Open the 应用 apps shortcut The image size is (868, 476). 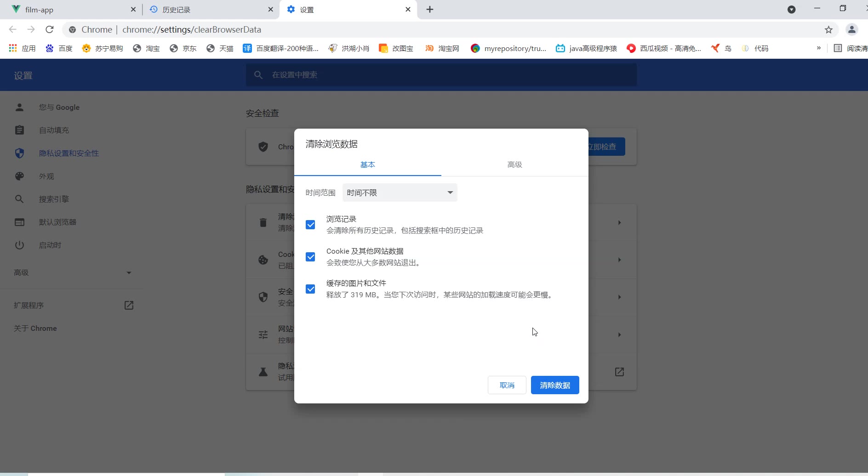click(22, 48)
